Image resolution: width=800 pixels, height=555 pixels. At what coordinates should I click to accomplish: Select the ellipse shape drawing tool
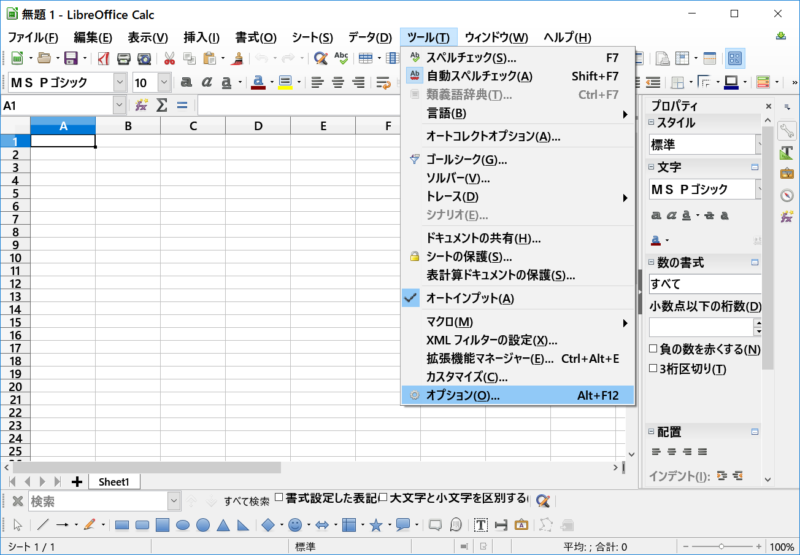pyautogui.click(x=183, y=524)
